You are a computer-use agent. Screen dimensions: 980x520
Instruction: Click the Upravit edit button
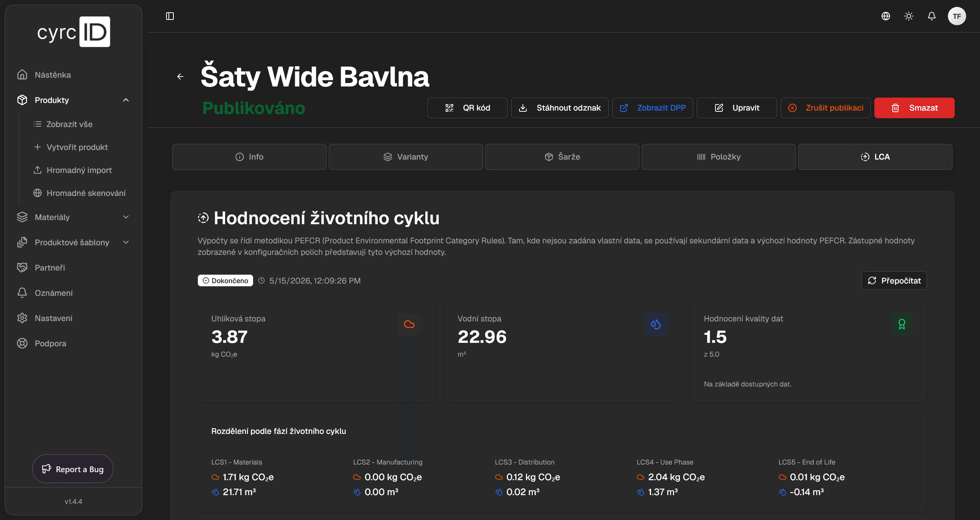point(737,108)
